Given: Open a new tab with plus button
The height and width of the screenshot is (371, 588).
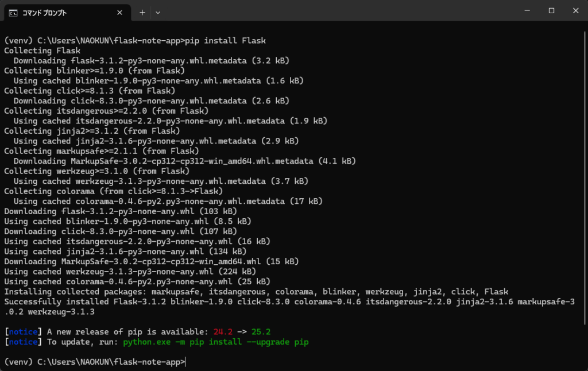Looking at the screenshot, I should click(x=142, y=13).
